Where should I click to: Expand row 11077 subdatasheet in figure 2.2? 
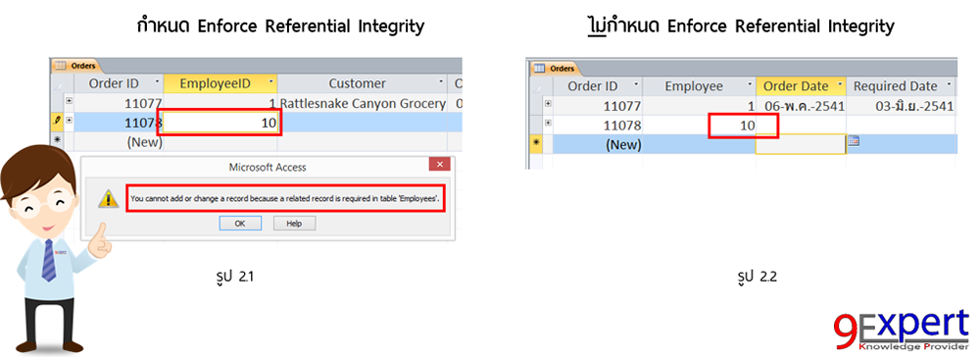[548, 103]
